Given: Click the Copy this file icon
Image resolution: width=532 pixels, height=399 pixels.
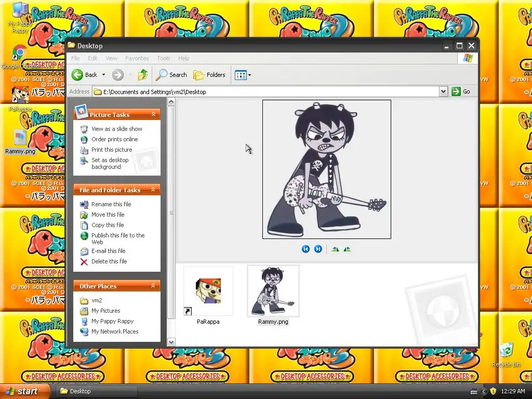Looking at the screenshot, I should [x=84, y=225].
